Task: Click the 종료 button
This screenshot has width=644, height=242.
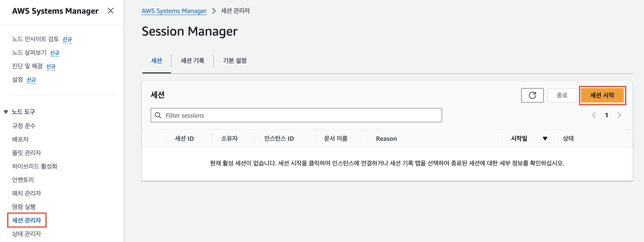Action: click(562, 95)
